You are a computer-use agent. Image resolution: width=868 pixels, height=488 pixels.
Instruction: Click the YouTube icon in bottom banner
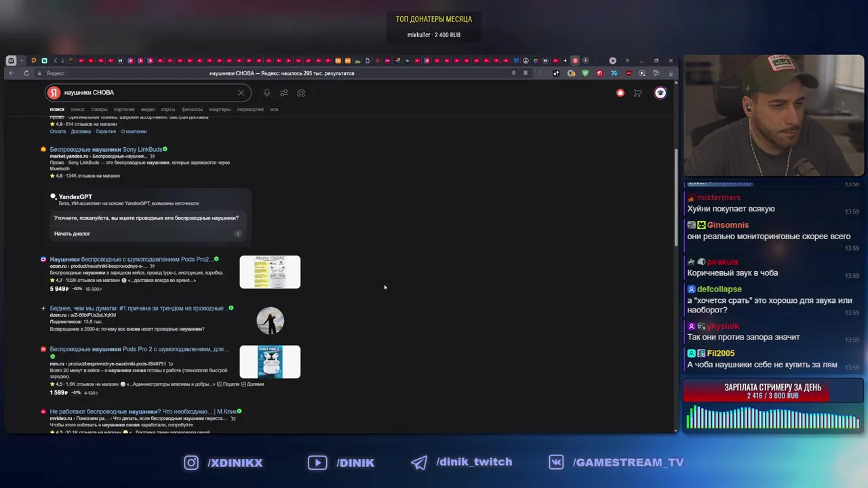pos(317,463)
